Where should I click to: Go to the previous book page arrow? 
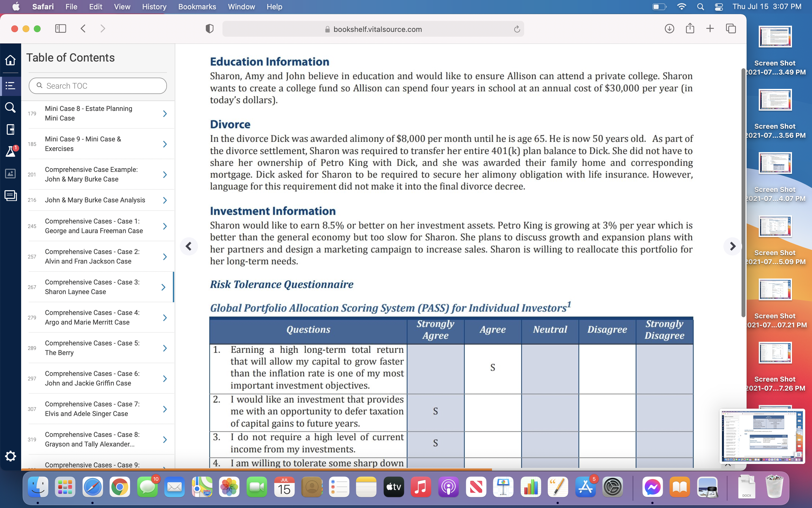(x=189, y=246)
